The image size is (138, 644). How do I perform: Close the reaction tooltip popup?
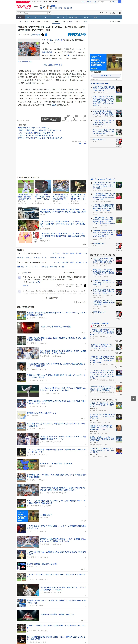point(60,118)
